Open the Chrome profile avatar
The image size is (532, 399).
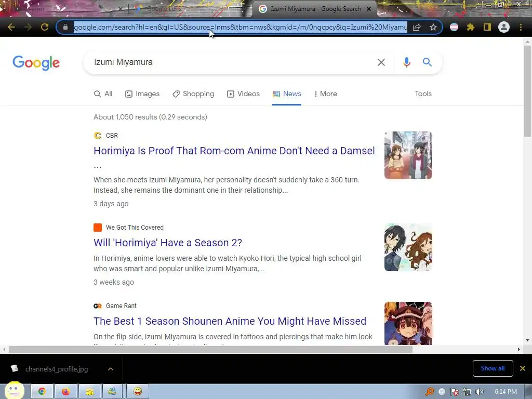(504, 27)
